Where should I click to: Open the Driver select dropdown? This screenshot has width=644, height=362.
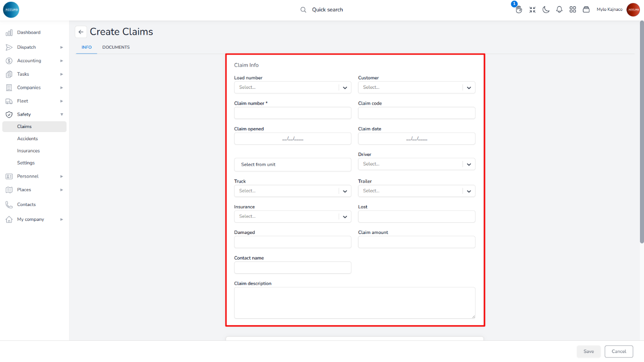coord(416,164)
